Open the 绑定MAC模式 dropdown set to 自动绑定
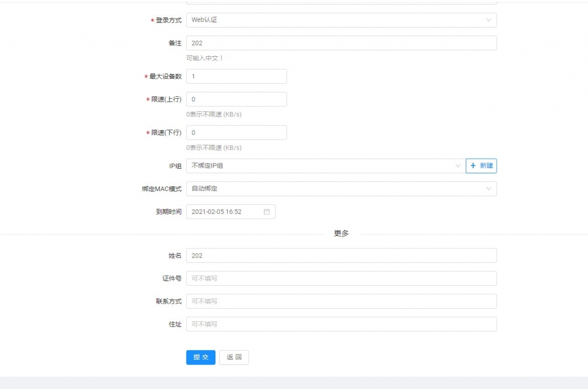 coord(341,189)
